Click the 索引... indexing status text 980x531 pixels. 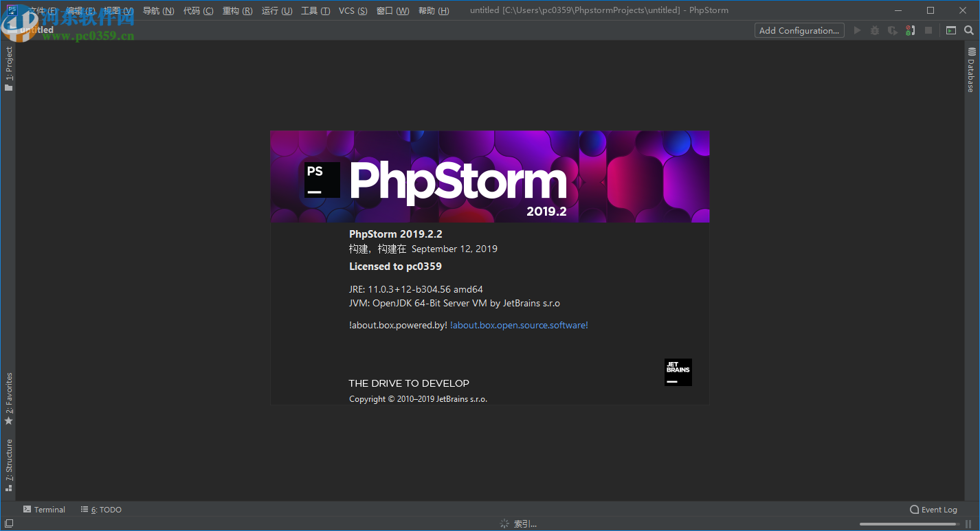click(525, 524)
